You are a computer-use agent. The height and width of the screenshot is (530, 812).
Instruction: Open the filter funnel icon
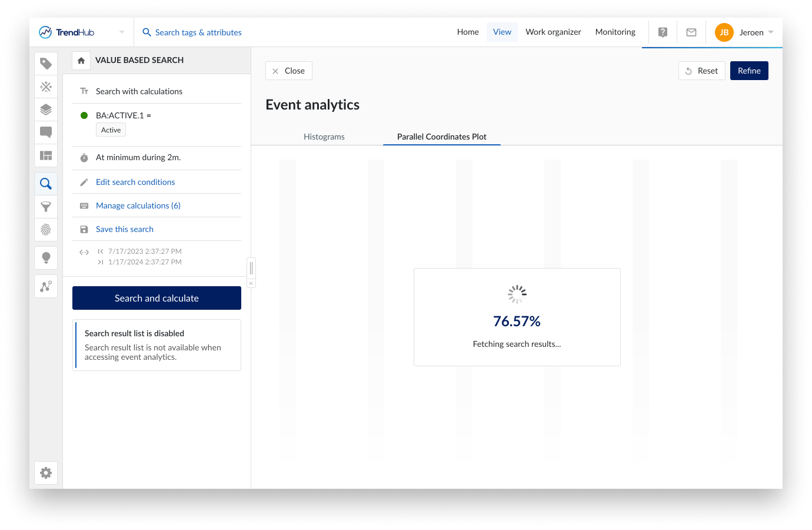(x=46, y=207)
